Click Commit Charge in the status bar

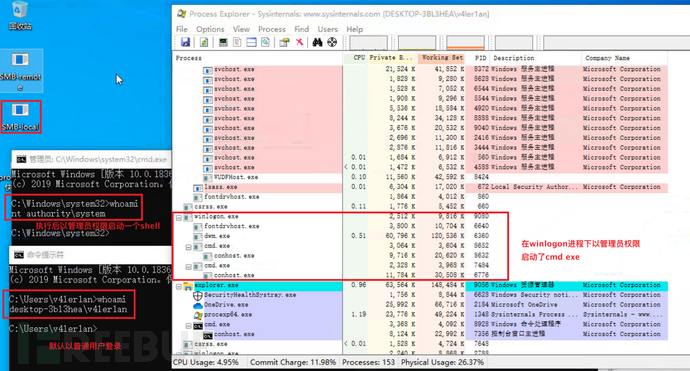point(293,363)
